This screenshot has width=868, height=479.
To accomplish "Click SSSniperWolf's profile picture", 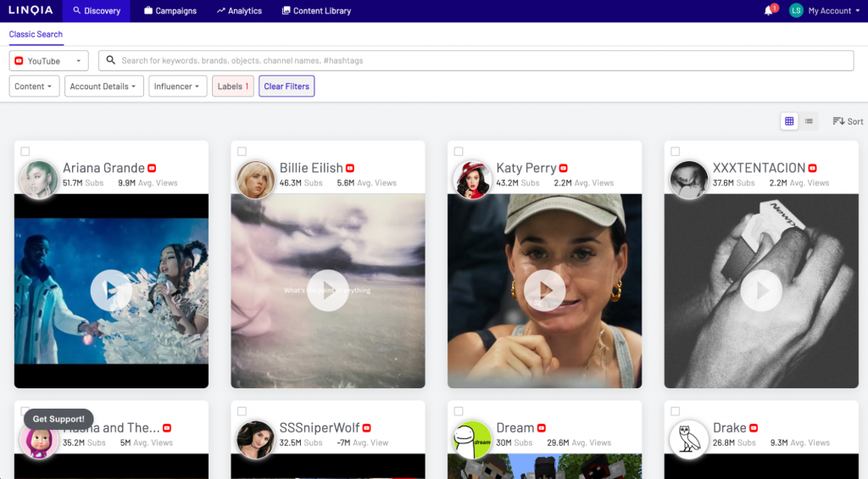I will [255, 440].
